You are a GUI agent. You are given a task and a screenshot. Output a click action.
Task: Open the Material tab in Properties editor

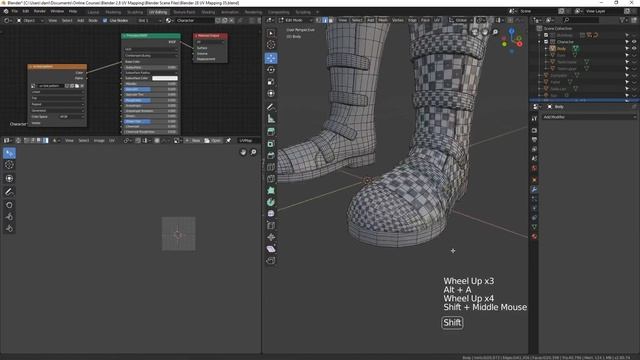coord(534,236)
